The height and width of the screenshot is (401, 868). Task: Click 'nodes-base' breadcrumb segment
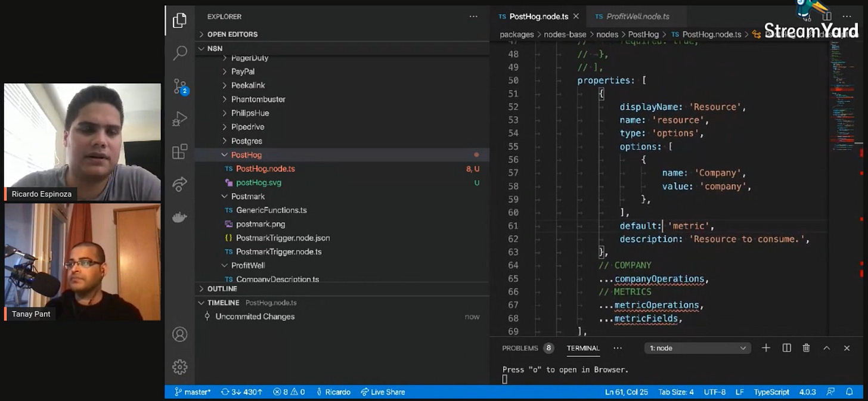point(565,35)
